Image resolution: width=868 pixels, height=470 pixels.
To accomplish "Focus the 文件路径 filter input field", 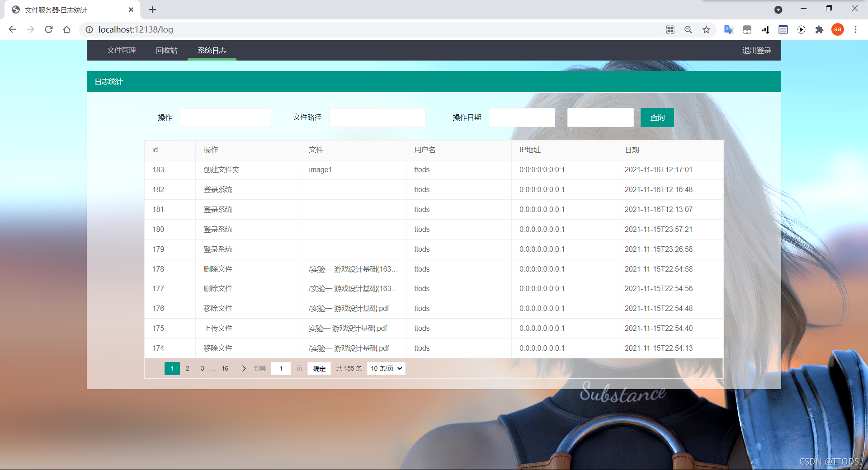I will tap(377, 117).
